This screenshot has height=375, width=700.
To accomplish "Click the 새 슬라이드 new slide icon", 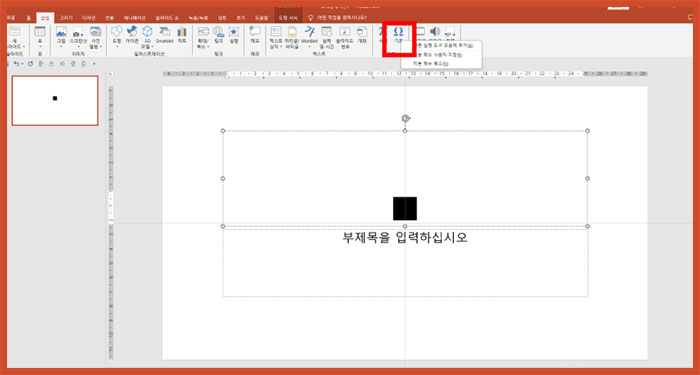I will click(14, 32).
